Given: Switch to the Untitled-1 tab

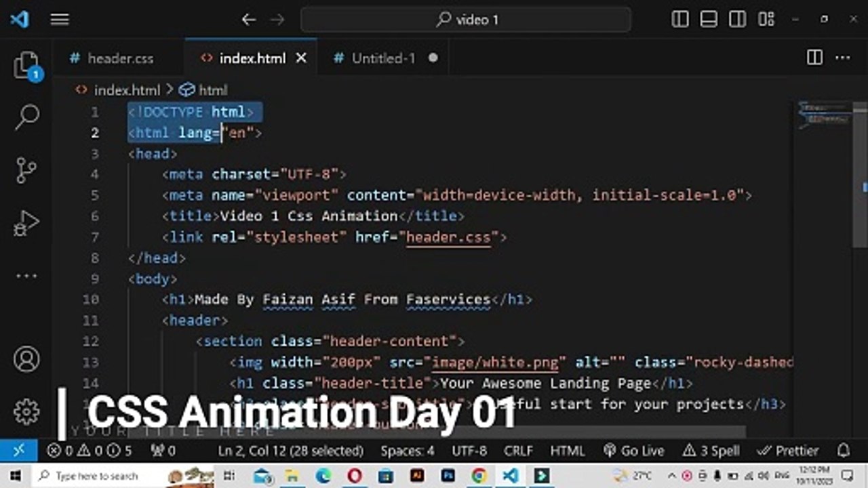Looking at the screenshot, I should [x=383, y=58].
